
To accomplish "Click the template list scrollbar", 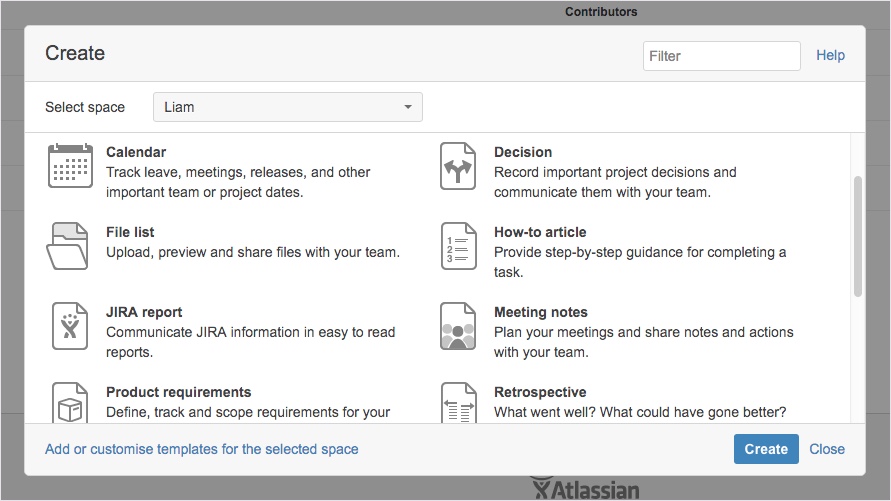I will click(x=857, y=236).
